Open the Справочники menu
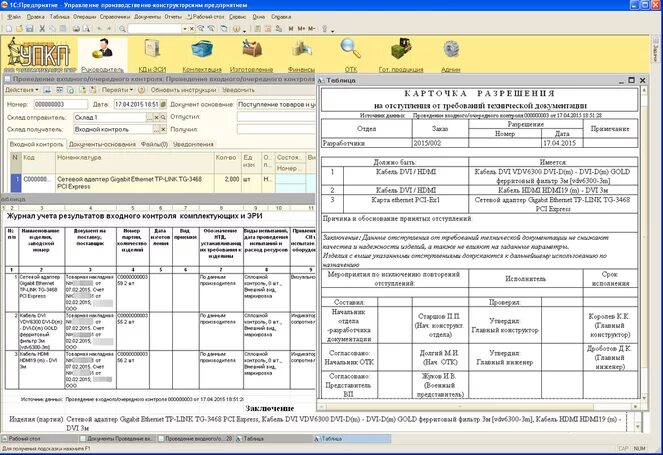 (115, 17)
